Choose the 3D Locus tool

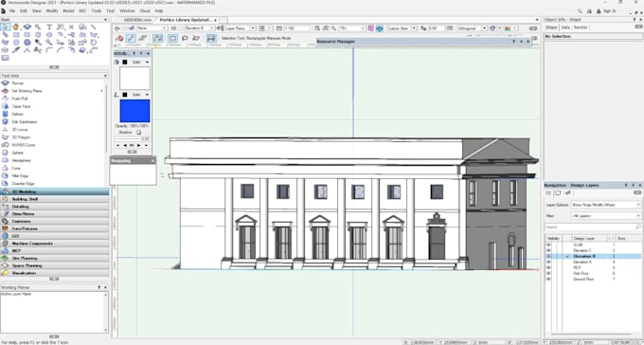pyautogui.click(x=20, y=130)
